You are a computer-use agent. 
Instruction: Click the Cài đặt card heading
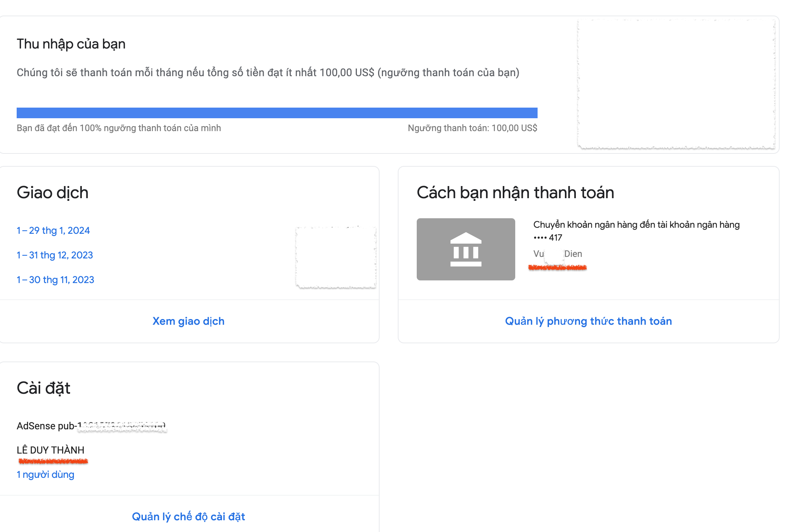tap(44, 388)
